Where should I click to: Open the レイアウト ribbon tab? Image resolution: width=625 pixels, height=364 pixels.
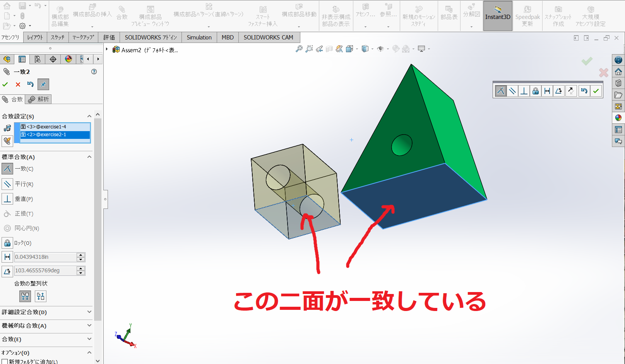[35, 37]
